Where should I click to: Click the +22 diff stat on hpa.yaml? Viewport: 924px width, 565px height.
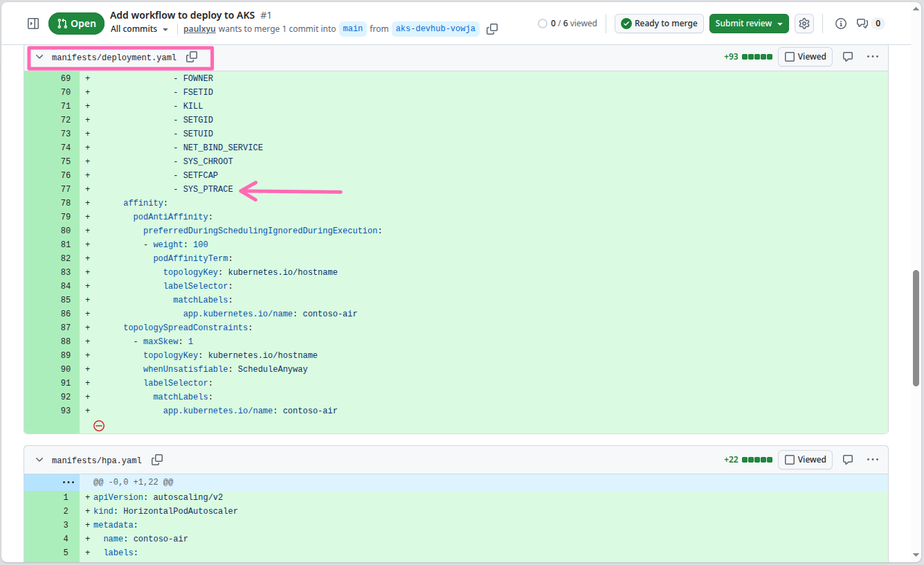[x=731, y=460]
